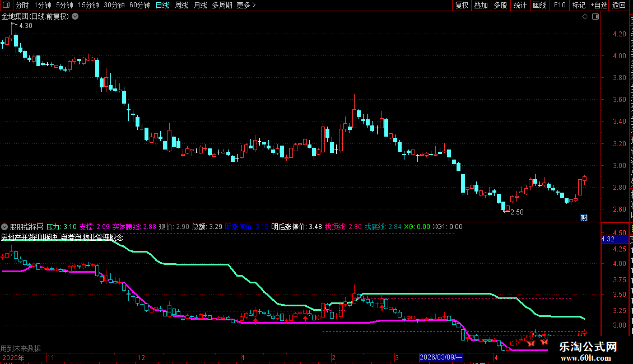Click the 实体腰线: 2.88 value

134,227
